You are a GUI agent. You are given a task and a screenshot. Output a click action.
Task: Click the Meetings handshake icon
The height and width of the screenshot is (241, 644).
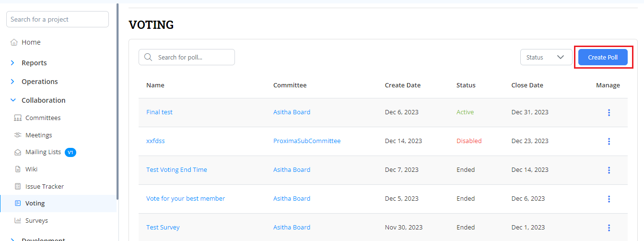[18, 135]
